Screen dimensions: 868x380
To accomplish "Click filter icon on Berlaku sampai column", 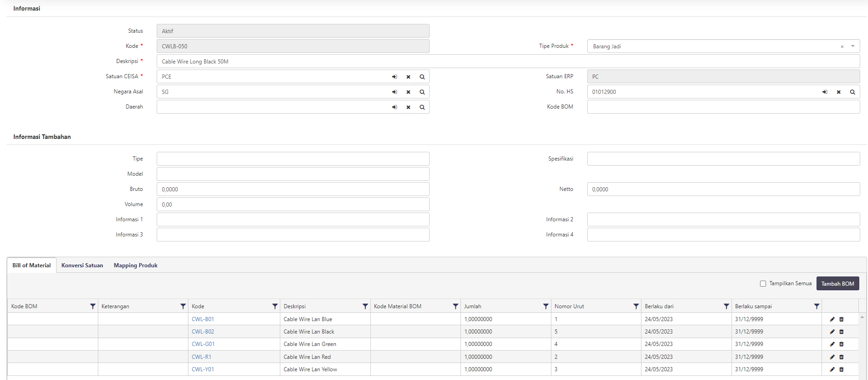I will coord(817,306).
